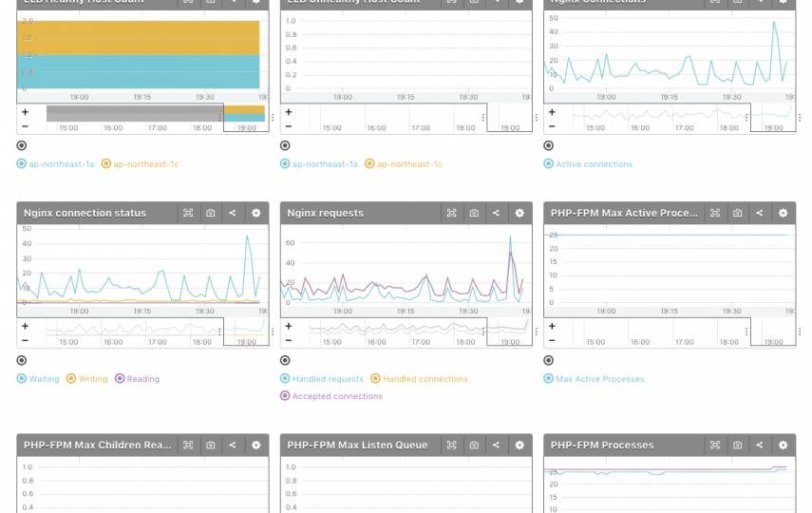Image resolution: width=812 pixels, height=513 pixels.
Task: Share the Nginx connection status graph
Action: [233, 214]
